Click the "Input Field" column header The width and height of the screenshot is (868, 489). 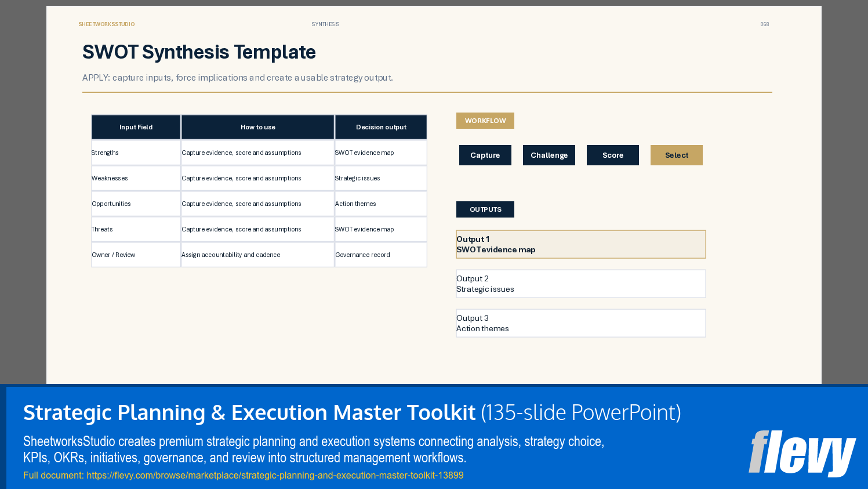(x=136, y=127)
